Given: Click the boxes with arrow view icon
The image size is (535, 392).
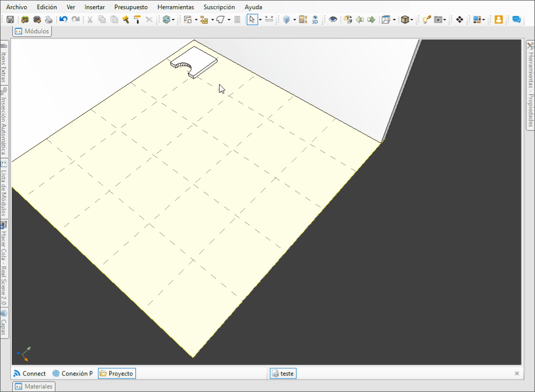Looking at the screenshot, I should click(x=348, y=19).
